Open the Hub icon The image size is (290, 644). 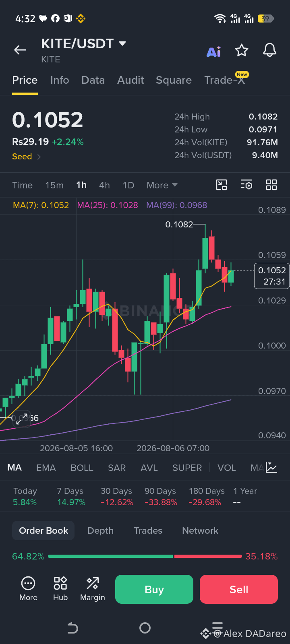(60, 589)
